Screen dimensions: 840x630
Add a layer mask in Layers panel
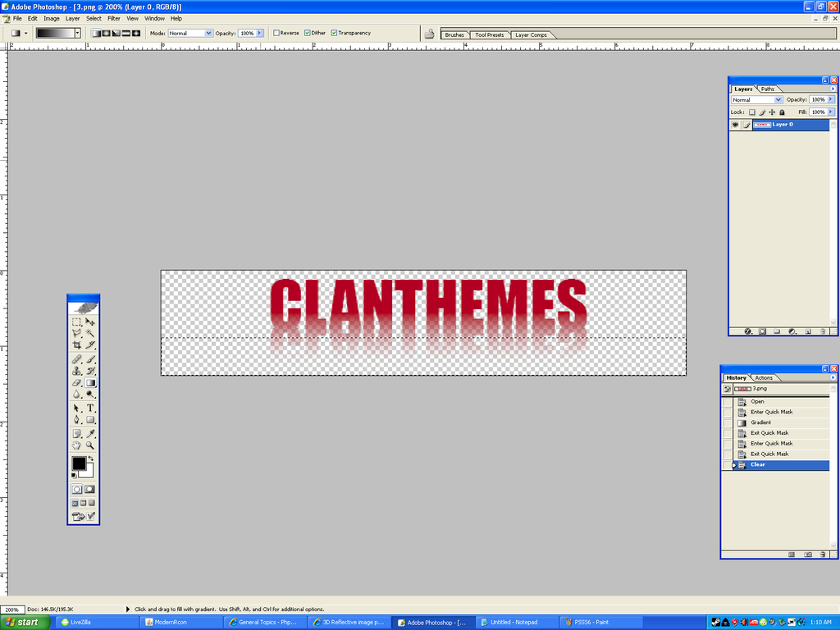pyautogui.click(x=763, y=331)
